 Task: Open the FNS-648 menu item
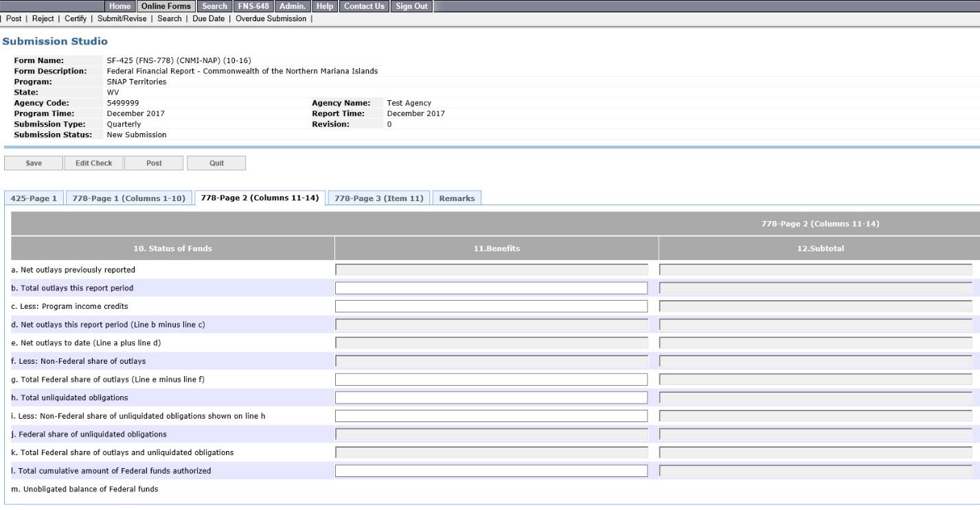click(253, 6)
